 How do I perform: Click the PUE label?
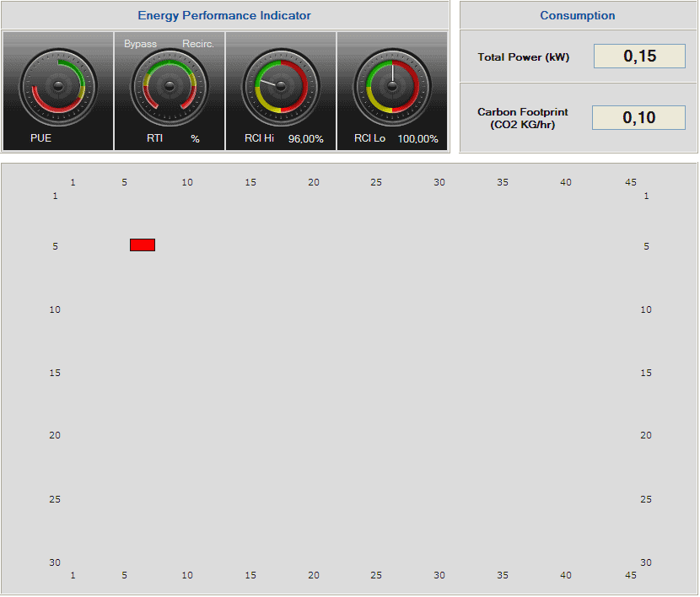pos(40,138)
